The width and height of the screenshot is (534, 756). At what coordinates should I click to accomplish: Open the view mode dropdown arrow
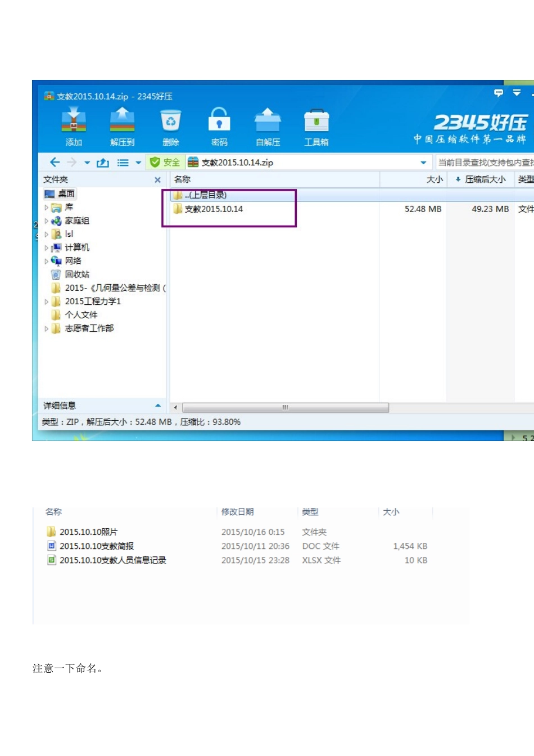[x=138, y=163]
